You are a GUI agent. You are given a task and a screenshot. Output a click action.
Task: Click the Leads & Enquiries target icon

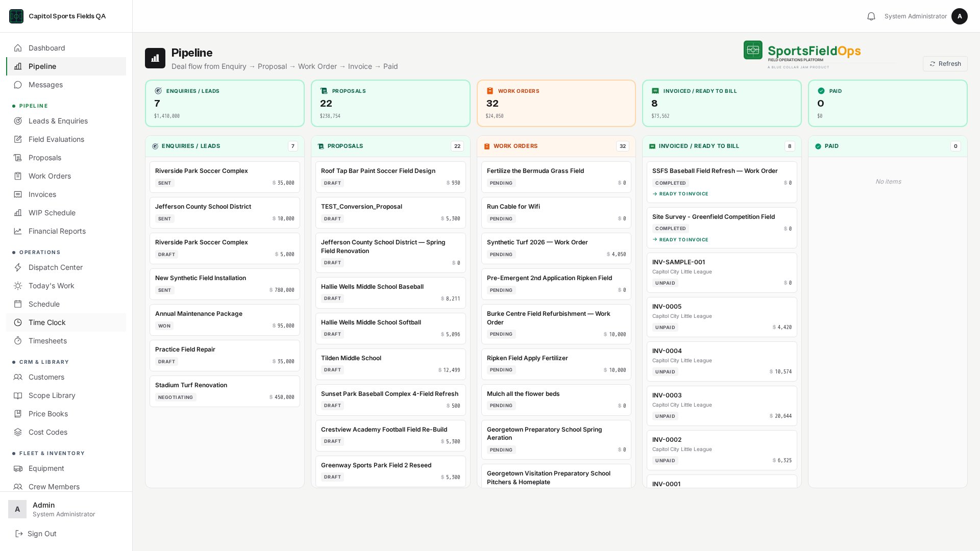18,121
